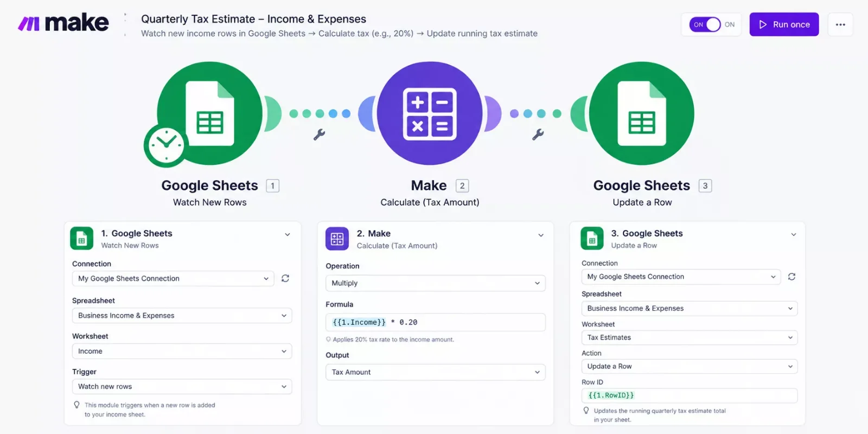The image size is (868, 434).
Task: Click the scenario description under the title
Action: click(x=339, y=34)
